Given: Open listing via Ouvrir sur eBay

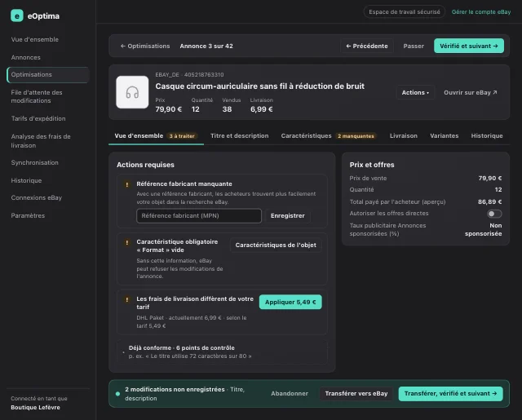Looking at the screenshot, I should (x=471, y=92).
